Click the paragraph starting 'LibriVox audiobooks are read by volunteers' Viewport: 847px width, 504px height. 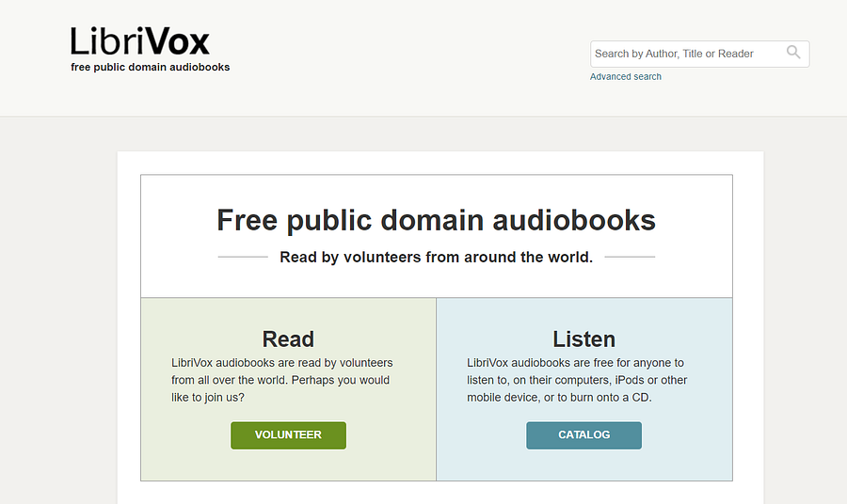click(x=282, y=380)
